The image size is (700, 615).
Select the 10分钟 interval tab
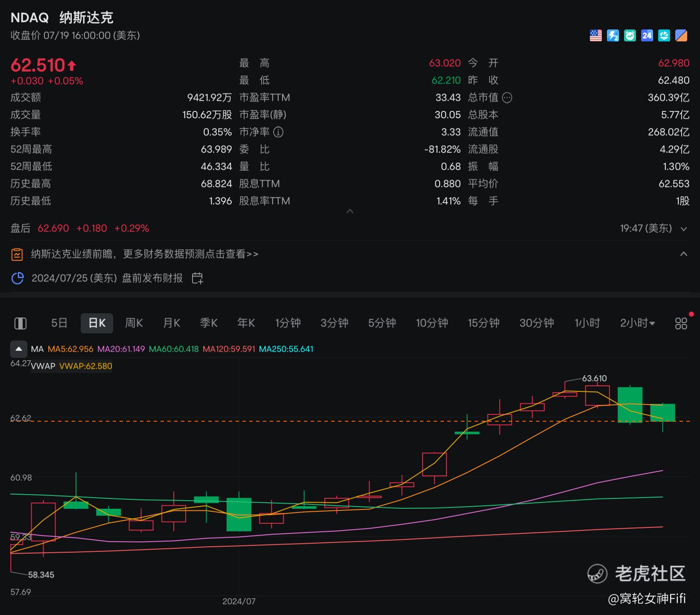point(432,323)
